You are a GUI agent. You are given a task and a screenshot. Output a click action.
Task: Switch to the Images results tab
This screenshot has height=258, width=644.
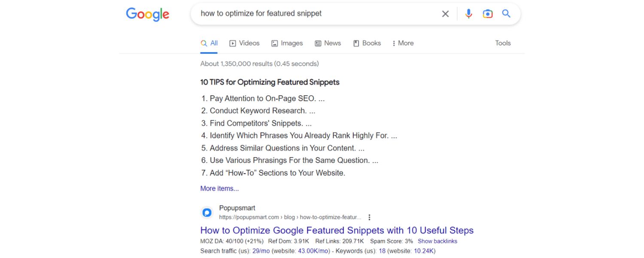tap(287, 43)
